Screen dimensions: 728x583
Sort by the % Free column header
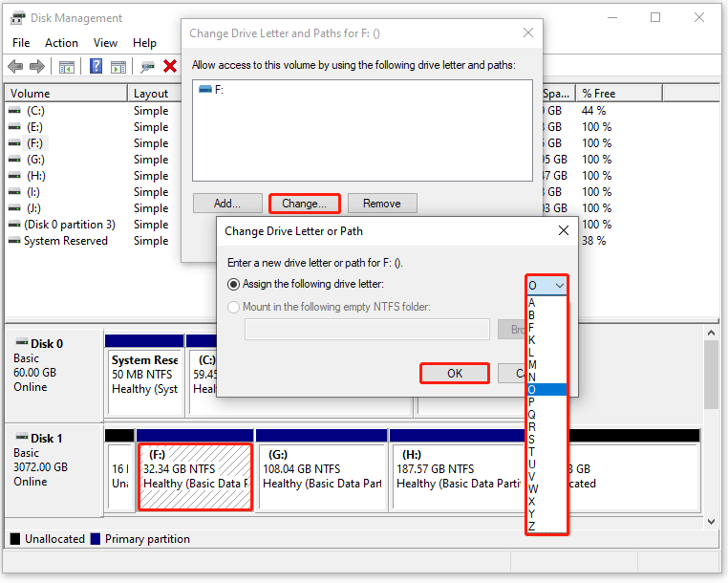619,94
